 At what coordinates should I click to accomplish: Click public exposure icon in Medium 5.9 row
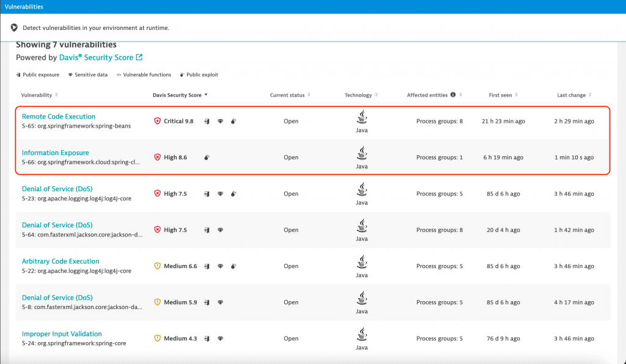(x=207, y=302)
